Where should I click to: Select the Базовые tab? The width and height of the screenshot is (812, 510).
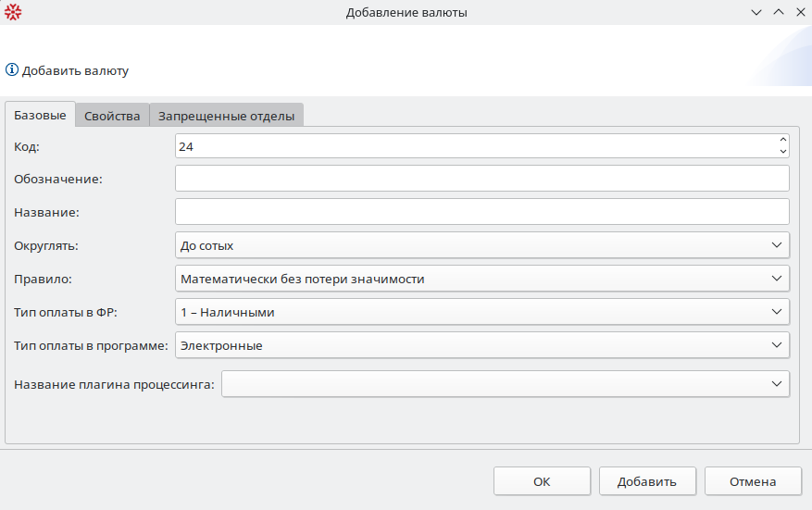40,116
